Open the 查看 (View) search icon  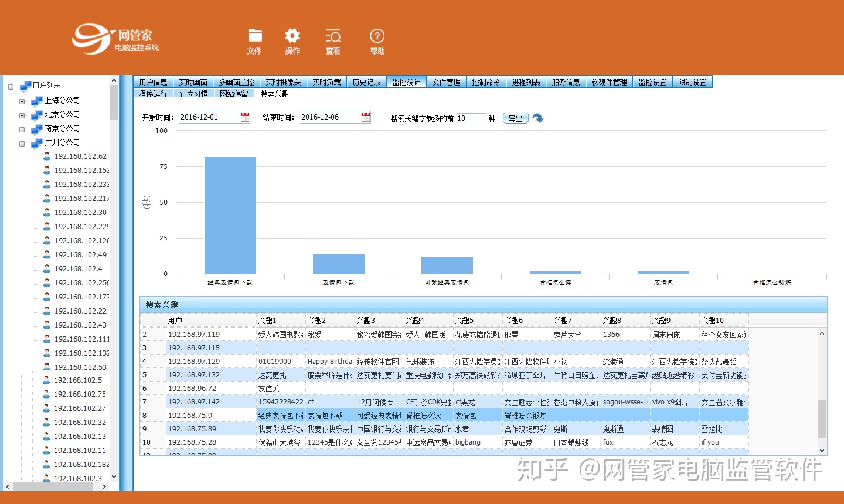click(333, 36)
